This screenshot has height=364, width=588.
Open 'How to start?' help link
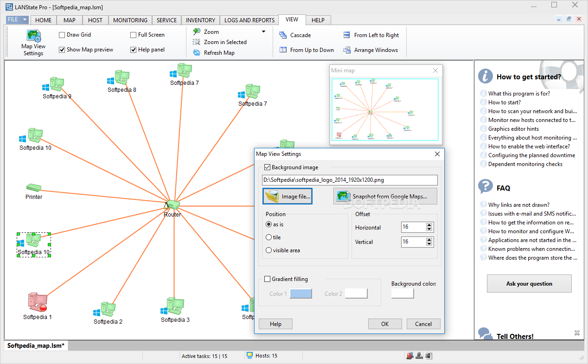tap(505, 102)
